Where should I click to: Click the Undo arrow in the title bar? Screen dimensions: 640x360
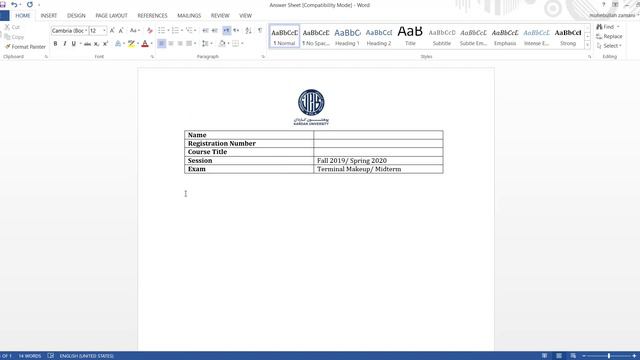(x=14, y=5)
